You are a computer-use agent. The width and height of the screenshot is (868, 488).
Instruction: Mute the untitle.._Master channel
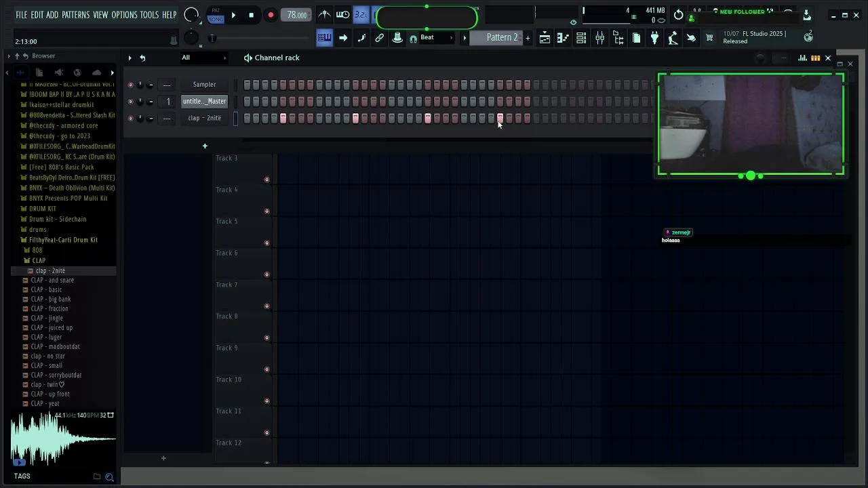point(131,102)
